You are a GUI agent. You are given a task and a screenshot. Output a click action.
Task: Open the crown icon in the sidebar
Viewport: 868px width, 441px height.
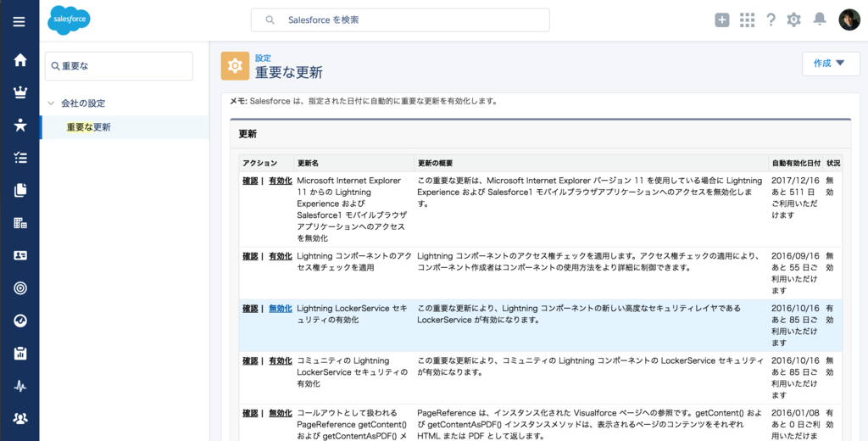click(x=20, y=92)
